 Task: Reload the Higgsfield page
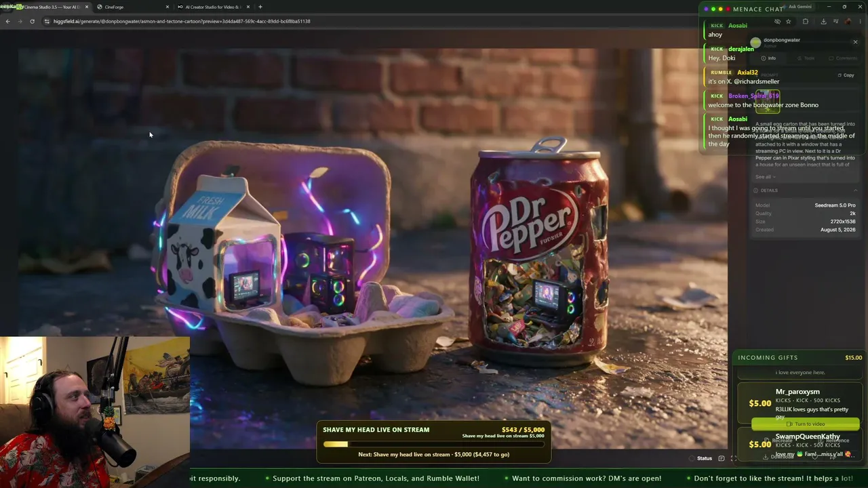coord(32,21)
